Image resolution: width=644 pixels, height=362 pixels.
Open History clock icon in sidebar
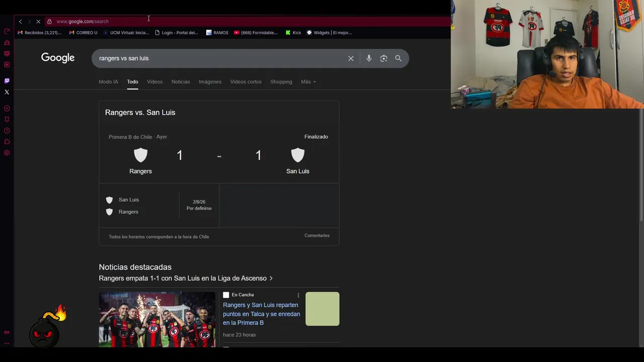7,131
